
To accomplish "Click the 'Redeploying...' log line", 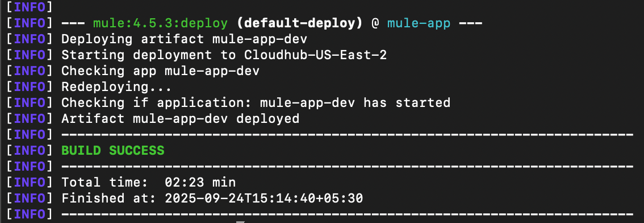I will point(116,87).
